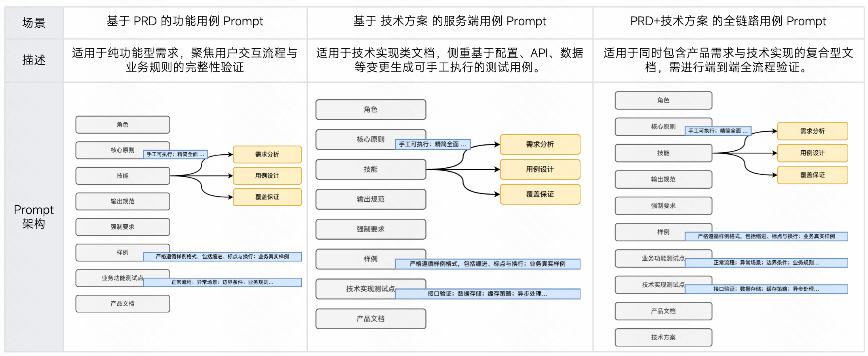The image size is (868, 356).
Task: Select the header 基于 技术方案 的服务端用例 Prompt
Action: tap(449, 21)
